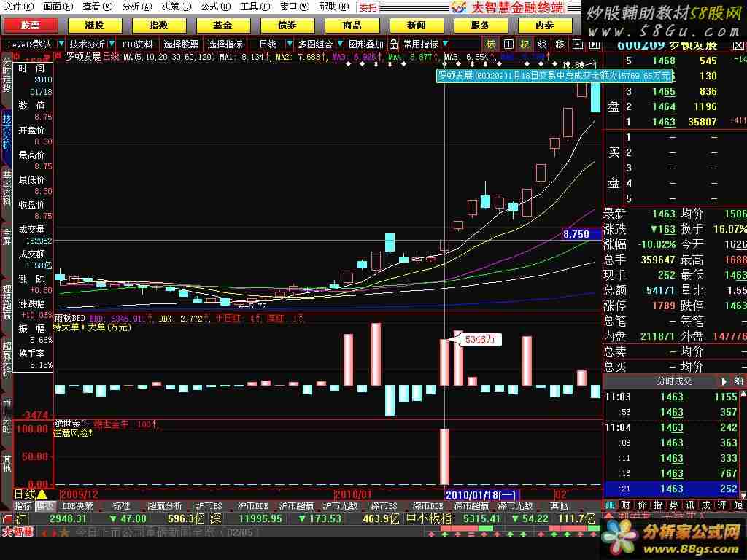
Task: Click the 田 grid layout icon
Action: tap(508, 44)
